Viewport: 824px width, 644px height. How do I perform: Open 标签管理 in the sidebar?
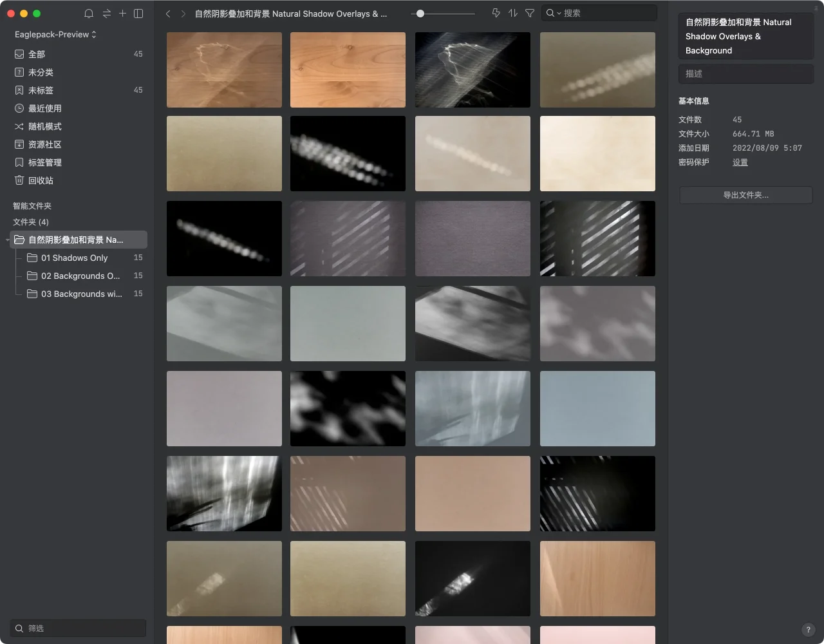point(79,162)
